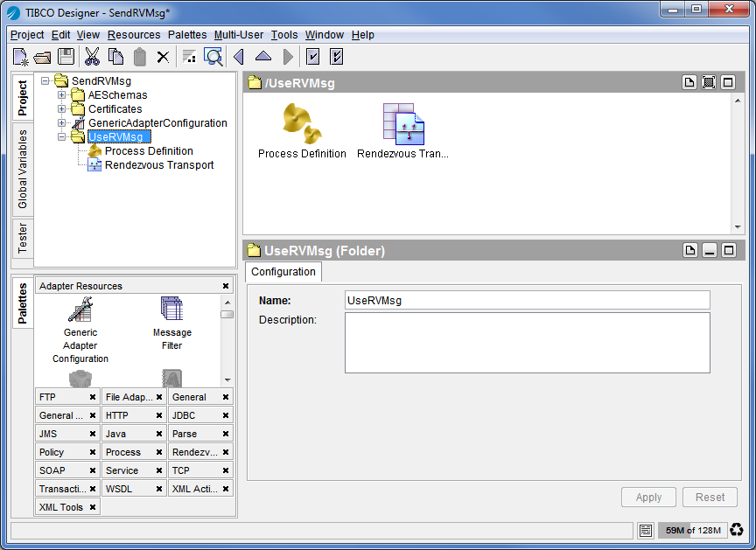Screen dimensions: 756x550
Task: Click the Name input field
Action: (x=528, y=300)
